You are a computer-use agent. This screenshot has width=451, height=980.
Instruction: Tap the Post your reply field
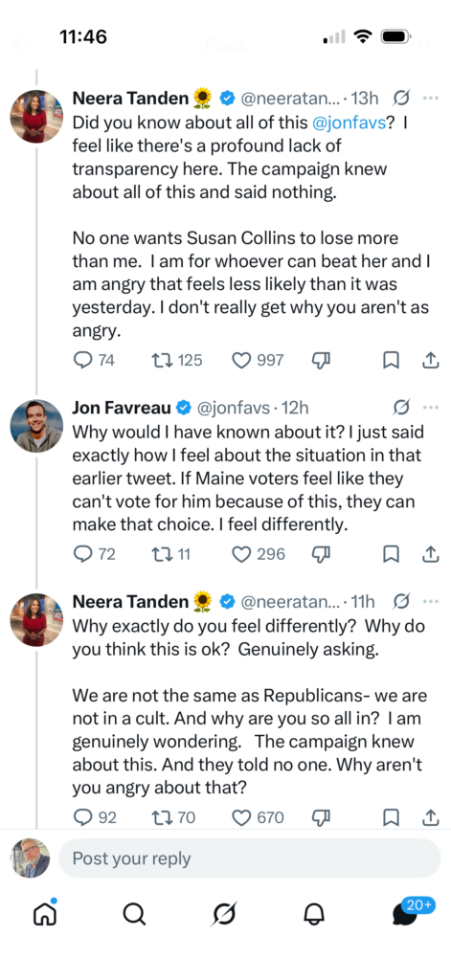coord(250,858)
